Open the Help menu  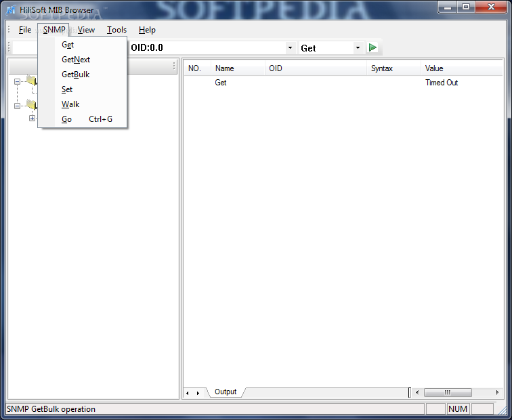[147, 30]
